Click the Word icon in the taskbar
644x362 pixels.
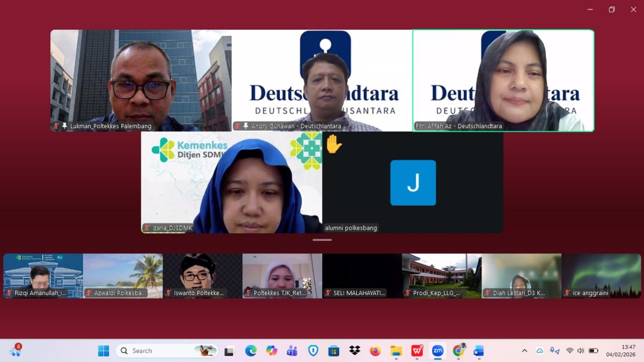pyautogui.click(x=478, y=350)
